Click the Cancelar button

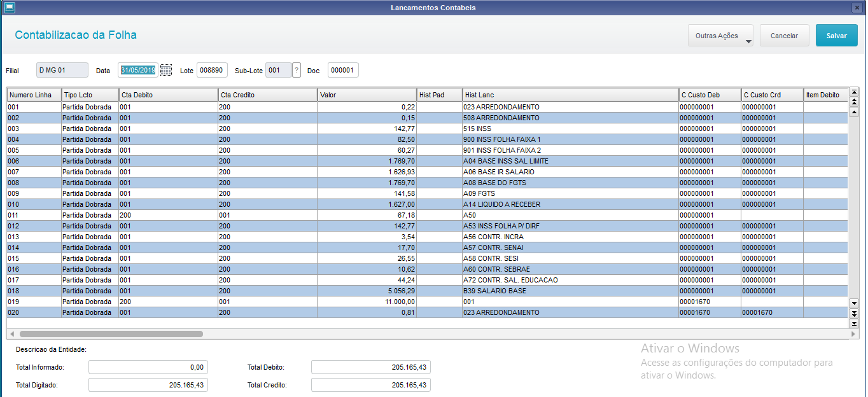(784, 36)
